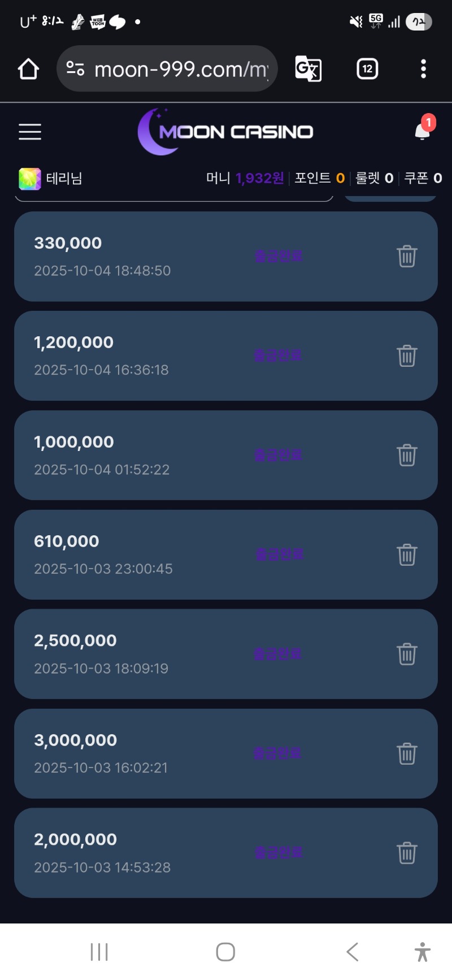Delete the 1,000,000 withdrawal record
Viewport: 452px width, 980px height.
pyautogui.click(x=407, y=455)
